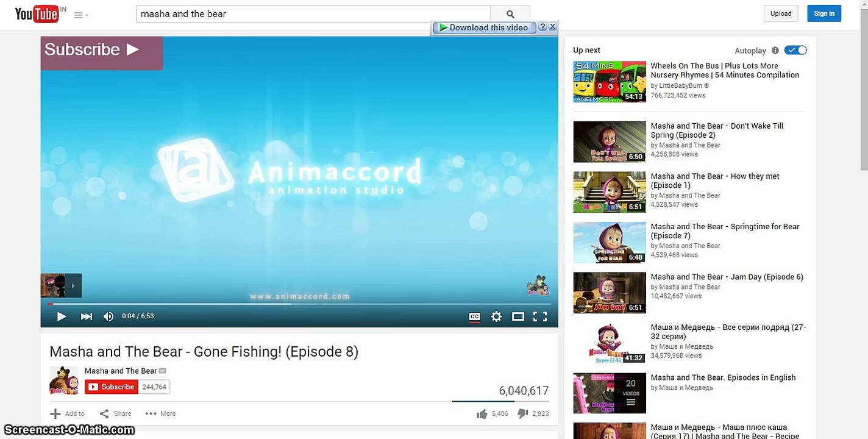This screenshot has height=439, width=868.
Task: Open 'Don't Wake Till Spring' video title
Action: tap(717, 130)
